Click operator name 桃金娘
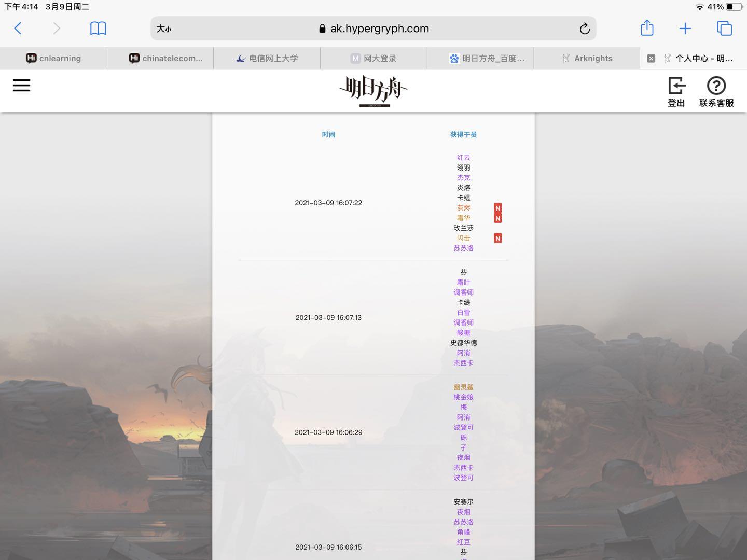Image resolution: width=747 pixels, height=560 pixels. [x=463, y=397]
